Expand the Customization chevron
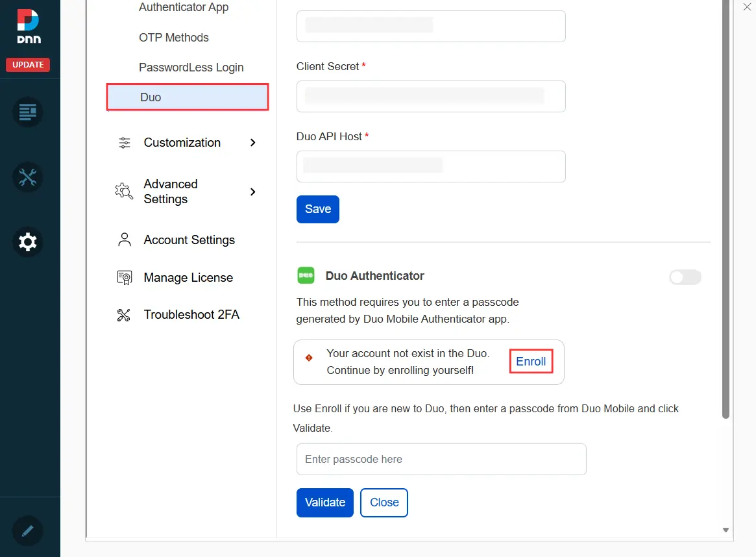The height and width of the screenshot is (557, 756). click(x=252, y=143)
